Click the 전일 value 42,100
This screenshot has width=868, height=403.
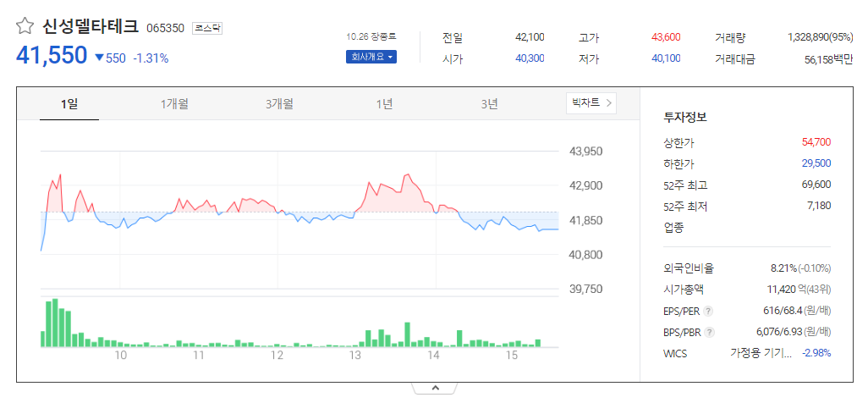coord(530,37)
